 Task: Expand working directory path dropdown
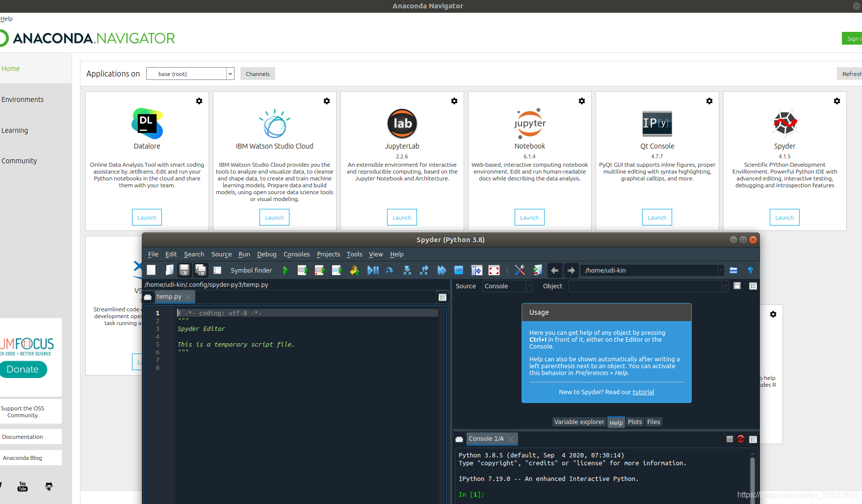point(721,270)
